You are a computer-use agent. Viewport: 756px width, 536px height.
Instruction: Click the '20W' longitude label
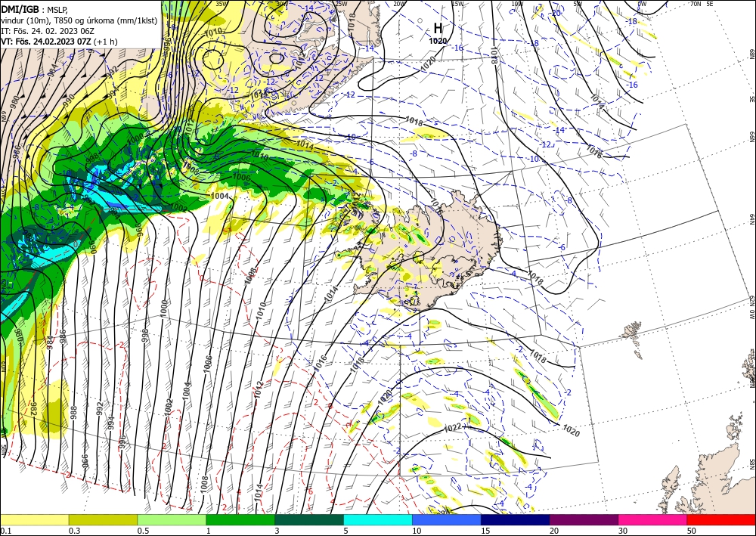pyautogui.click(x=399, y=4)
